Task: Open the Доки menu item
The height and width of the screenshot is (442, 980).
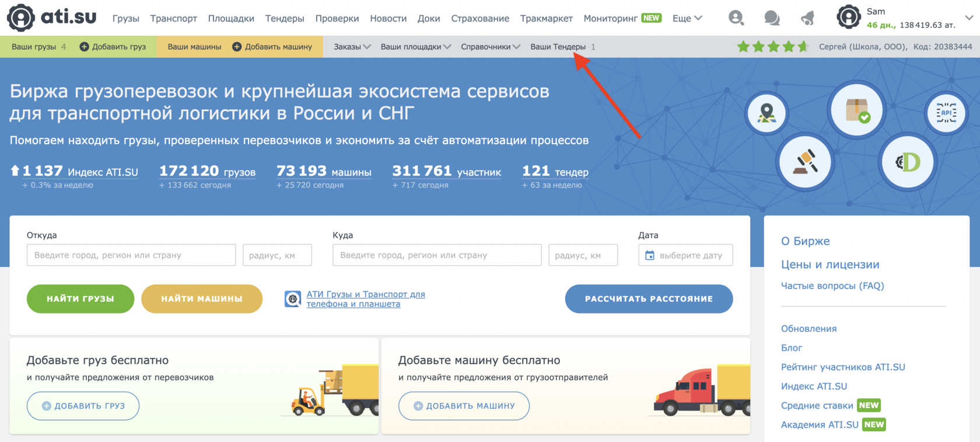Action: tap(429, 18)
